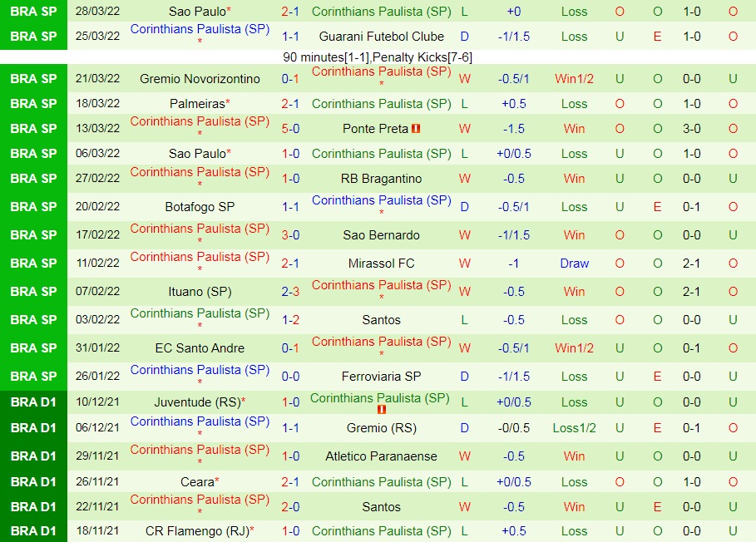Screen dimensions: 756x542
Task: Open Palmeiras team link
Action: [x=197, y=104]
